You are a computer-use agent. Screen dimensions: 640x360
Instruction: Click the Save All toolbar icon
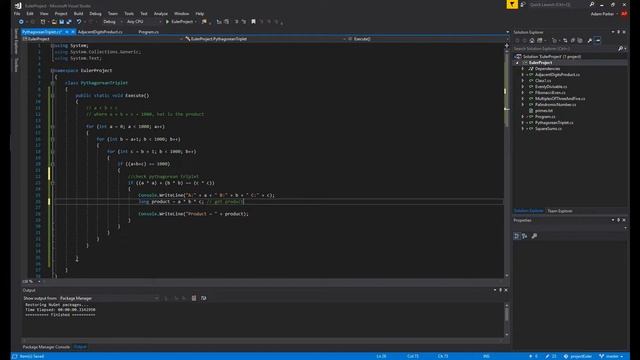click(x=69, y=22)
